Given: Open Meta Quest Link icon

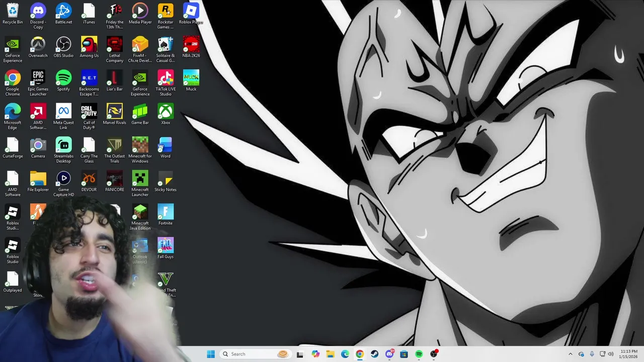Looking at the screenshot, I should point(63,117).
